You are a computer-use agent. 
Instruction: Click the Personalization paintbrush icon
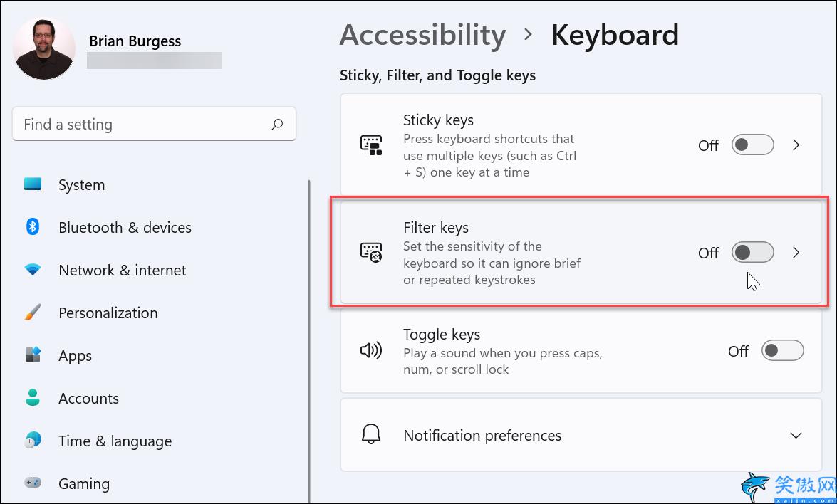(x=33, y=312)
